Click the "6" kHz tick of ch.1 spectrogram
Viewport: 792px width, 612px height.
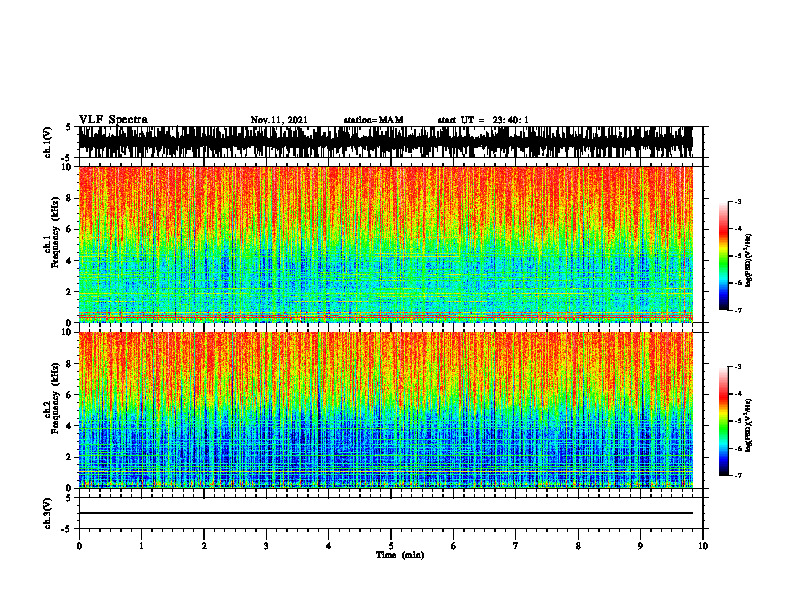coord(70,229)
